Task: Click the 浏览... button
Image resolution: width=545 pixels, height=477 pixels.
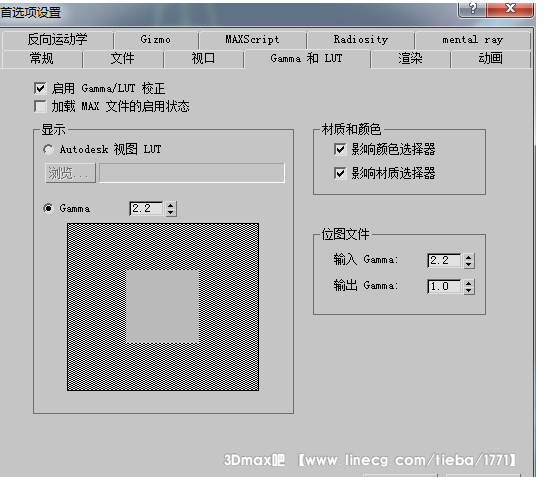Action: pos(70,173)
